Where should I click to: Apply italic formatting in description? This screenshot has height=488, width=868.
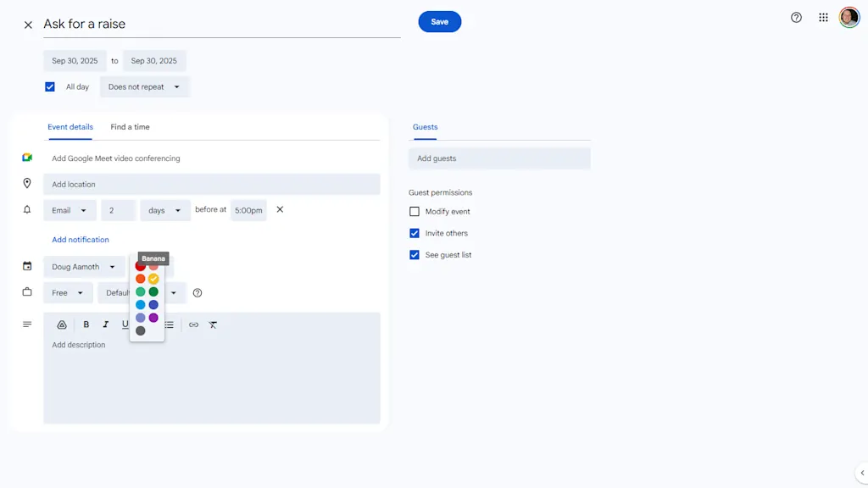[x=106, y=324]
